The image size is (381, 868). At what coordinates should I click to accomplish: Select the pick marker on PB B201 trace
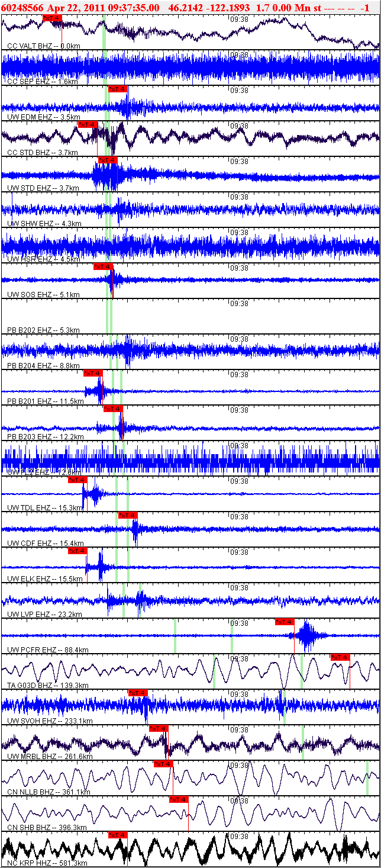coord(92,373)
